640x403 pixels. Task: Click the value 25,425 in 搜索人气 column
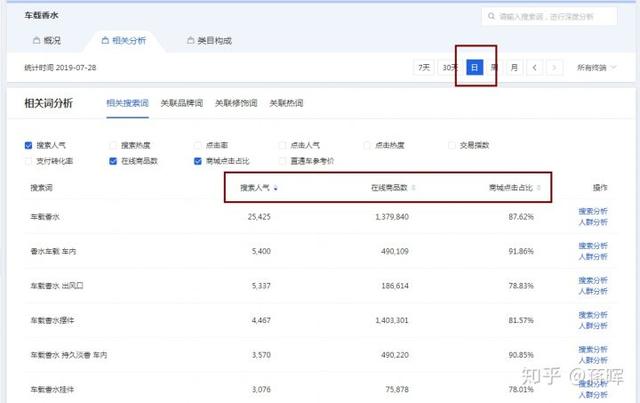click(x=259, y=217)
